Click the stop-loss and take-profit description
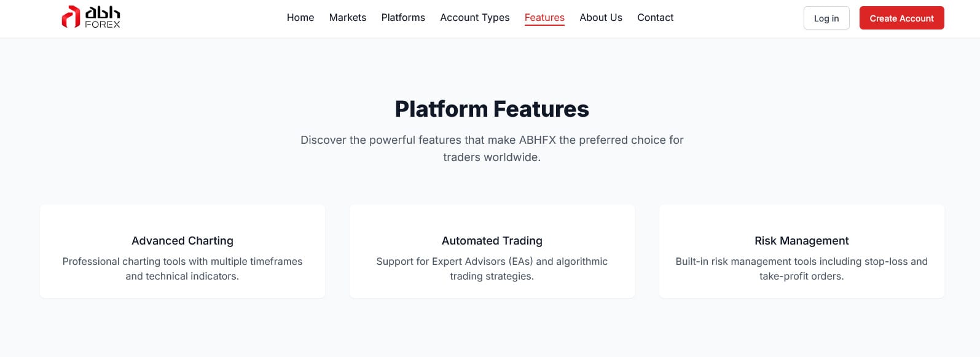 801,269
